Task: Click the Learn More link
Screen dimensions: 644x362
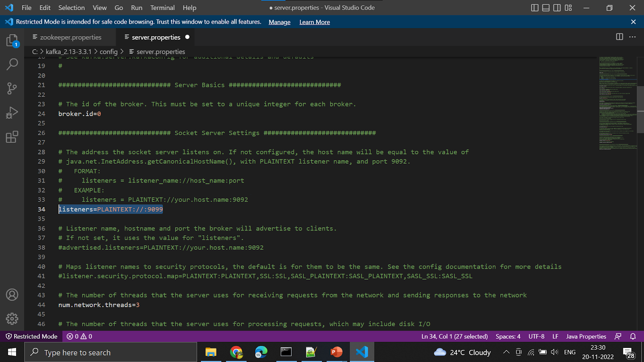Action: click(315, 22)
